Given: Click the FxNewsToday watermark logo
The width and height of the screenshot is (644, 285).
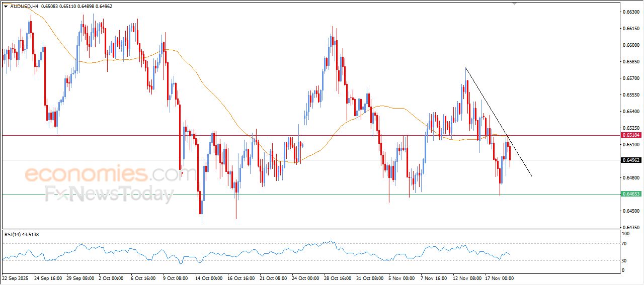Looking at the screenshot, I should click(109, 194).
